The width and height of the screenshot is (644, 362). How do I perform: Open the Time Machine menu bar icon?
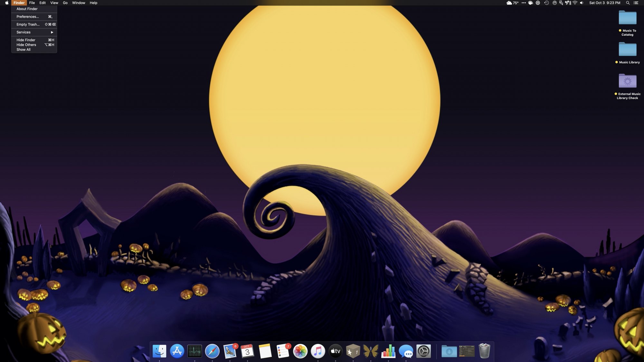pyautogui.click(x=546, y=3)
